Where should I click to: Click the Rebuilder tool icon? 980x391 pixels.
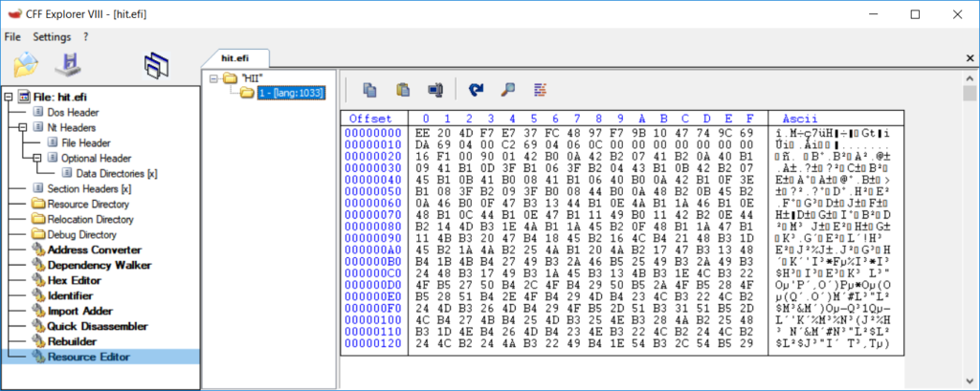tap(38, 341)
